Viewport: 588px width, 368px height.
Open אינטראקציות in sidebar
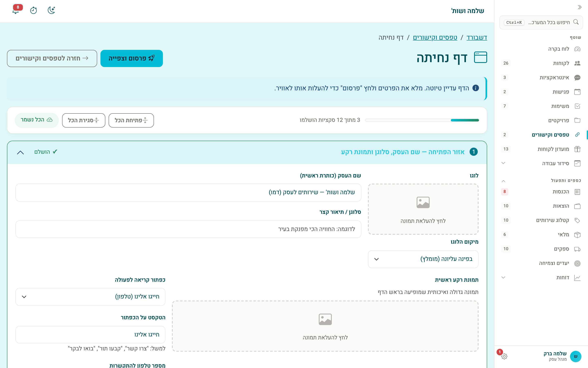(x=541, y=78)
